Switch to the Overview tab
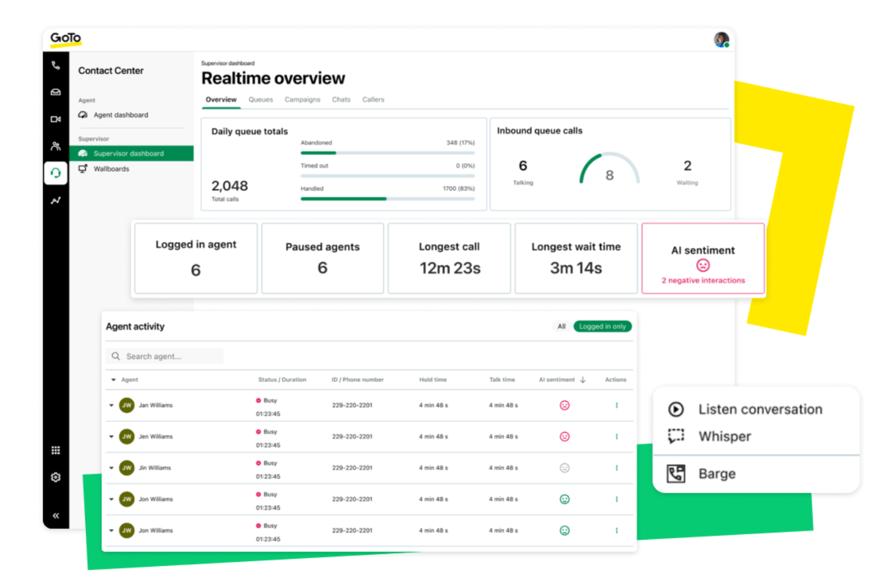The width and height of the screenshot is (882, 588). coord(221,99)
